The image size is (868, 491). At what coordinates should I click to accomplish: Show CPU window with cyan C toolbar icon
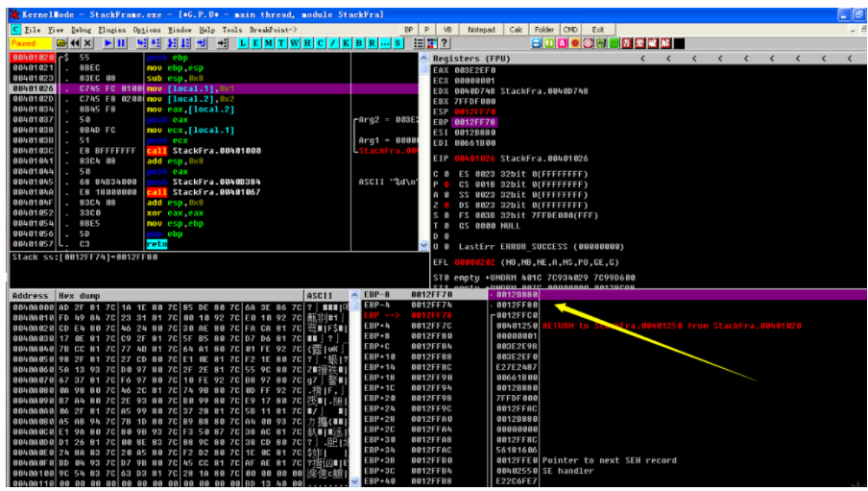click(320, 43)
